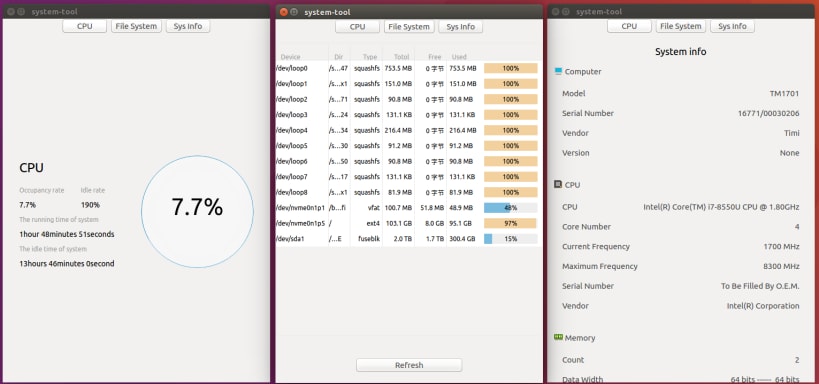Select the /dev/loop5 device name
This screenshot has height=384, width=819.
point(292,146)
